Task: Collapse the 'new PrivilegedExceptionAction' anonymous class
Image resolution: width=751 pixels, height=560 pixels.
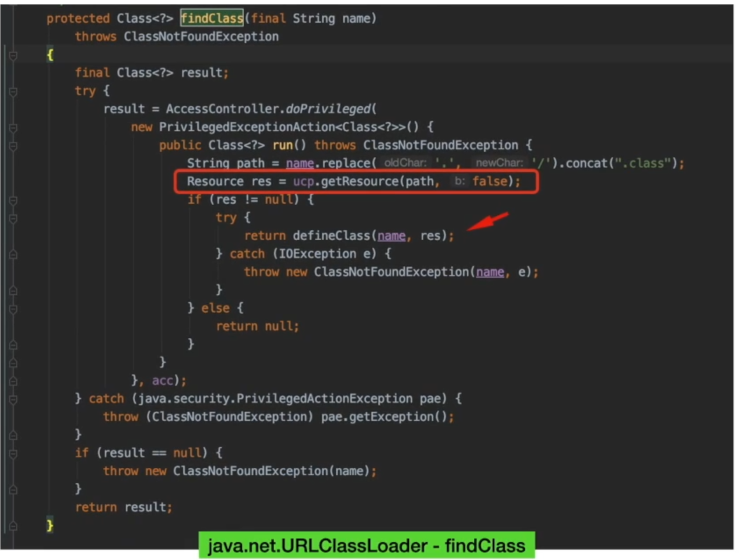Action: 13,128
